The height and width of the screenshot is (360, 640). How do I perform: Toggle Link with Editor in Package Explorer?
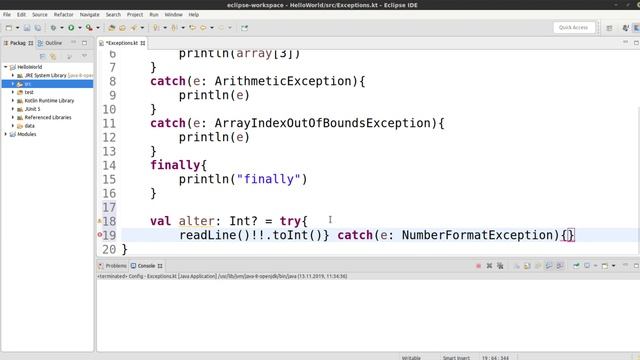tap(53, 56)
